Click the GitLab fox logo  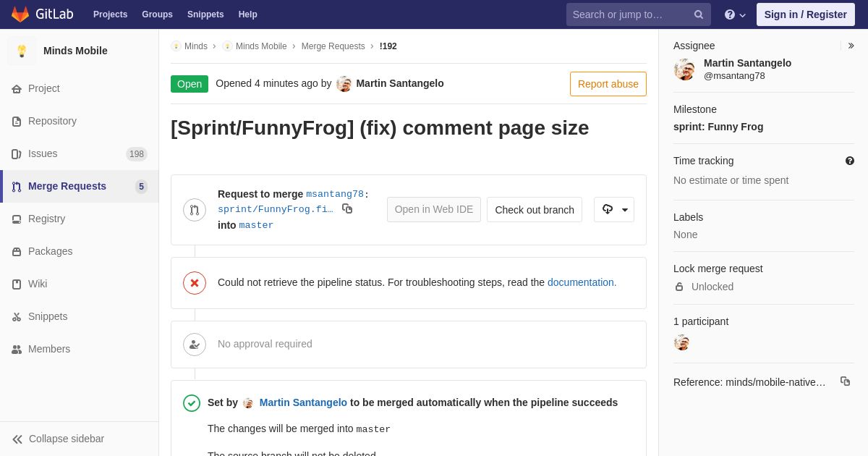click(20, 14)
